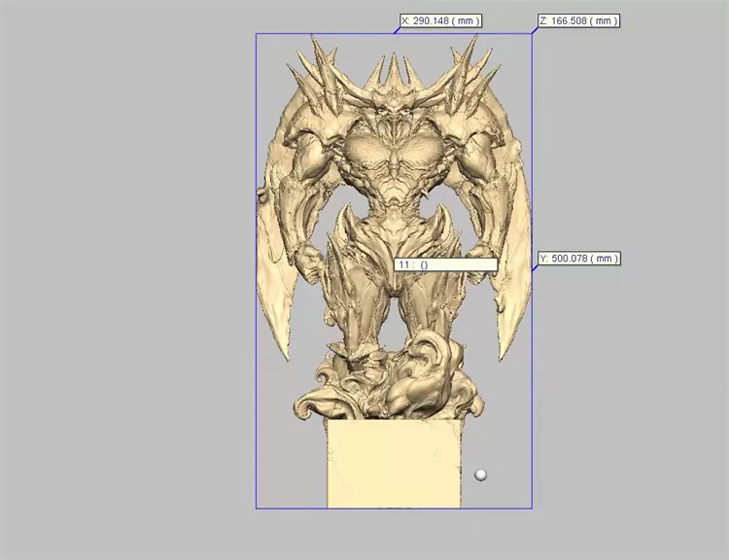Click the demon model's head
Viewport: 729px width, 560px height.
pos(394,117)
